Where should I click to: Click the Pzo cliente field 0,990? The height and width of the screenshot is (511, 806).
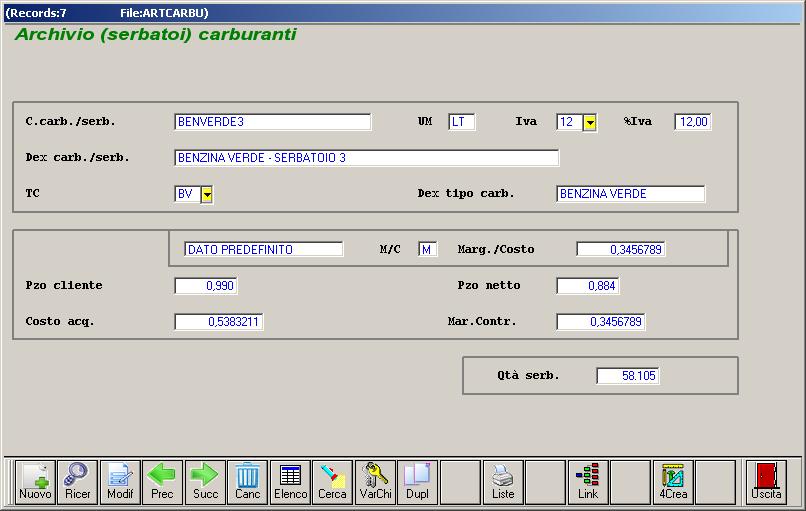(x=206, y=285)
